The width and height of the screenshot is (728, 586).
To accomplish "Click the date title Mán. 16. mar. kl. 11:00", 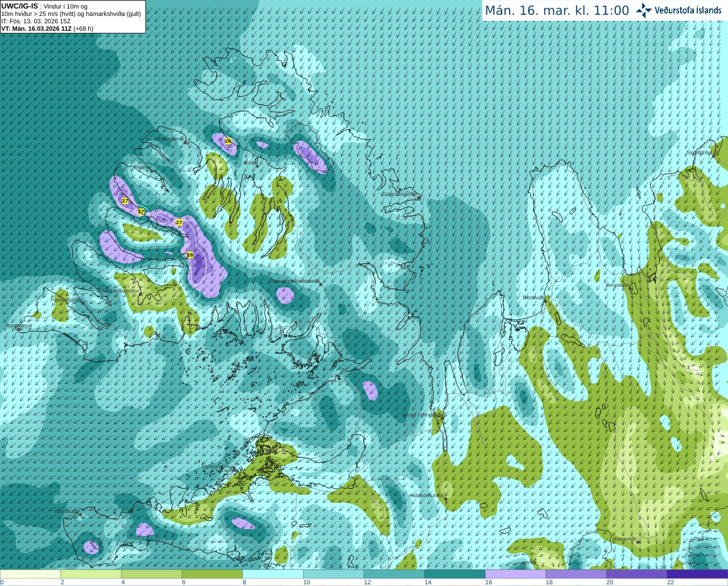I will point(557,11).
